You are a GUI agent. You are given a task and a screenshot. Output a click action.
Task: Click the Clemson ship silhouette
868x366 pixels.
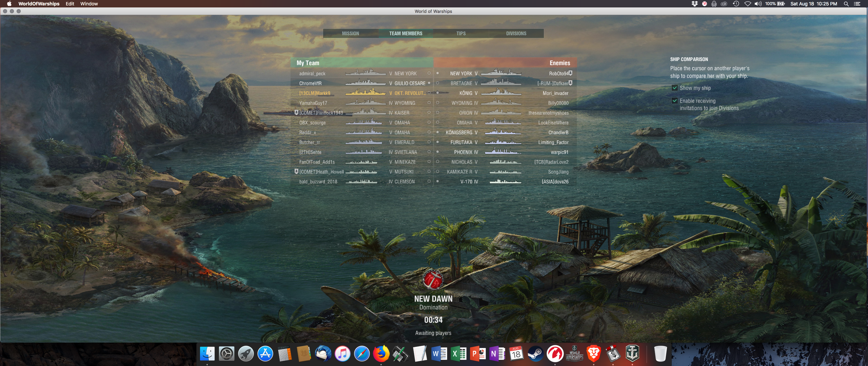pos(361,182)
